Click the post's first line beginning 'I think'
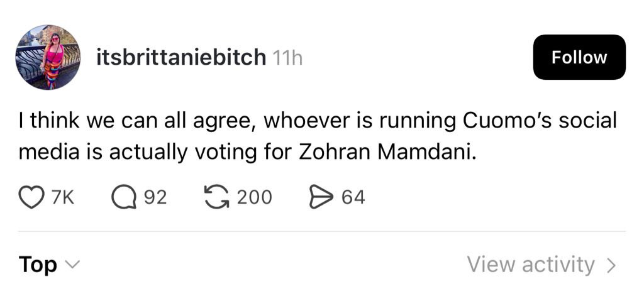Image resolution: width=644 pixels, height=296 pixels. pyautogui.click(x=318, y=121)
